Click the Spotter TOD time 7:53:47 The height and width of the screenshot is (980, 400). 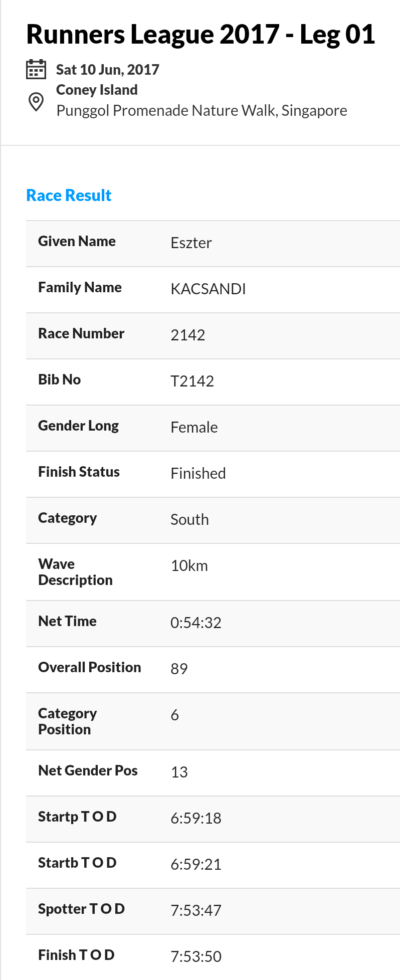[195, 911]
